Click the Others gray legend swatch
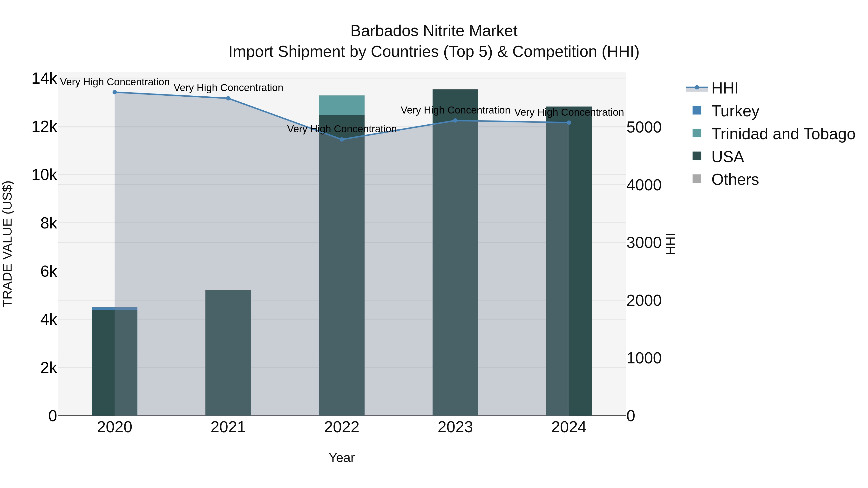The image size is (868, 488). 697,179
